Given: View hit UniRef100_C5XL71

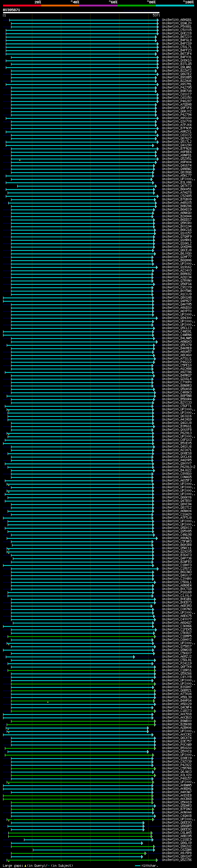Looking at the screenshot, I should tap(177, 47).
